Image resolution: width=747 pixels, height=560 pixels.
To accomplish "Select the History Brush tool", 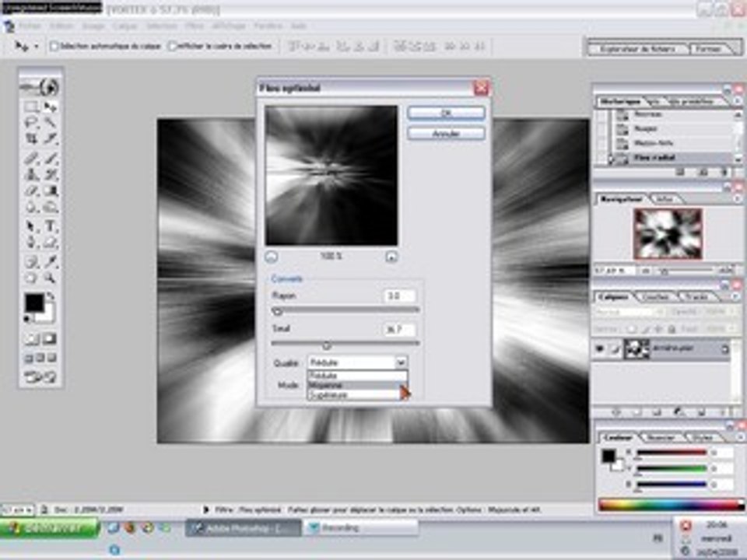I will coord(50,174).
